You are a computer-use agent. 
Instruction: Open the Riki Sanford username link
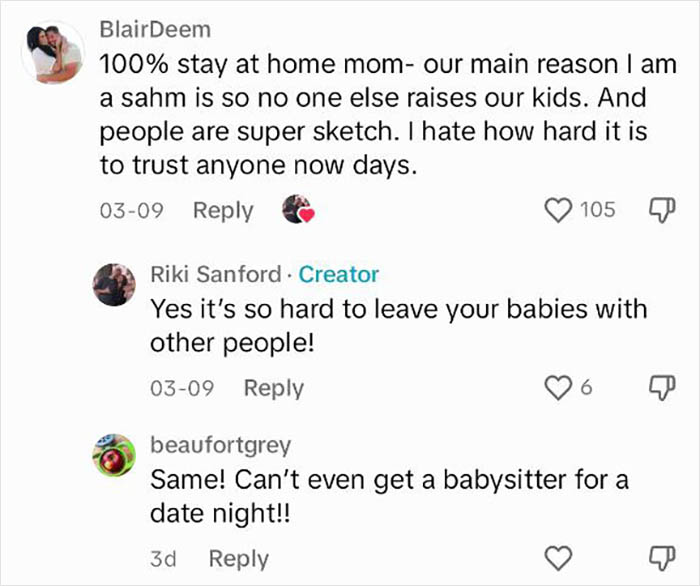(x=216, y=274)
